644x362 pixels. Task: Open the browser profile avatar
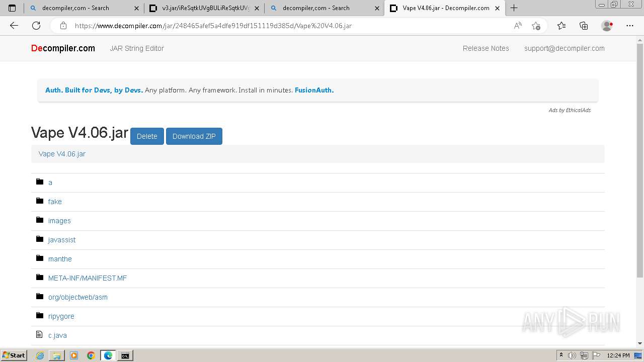point(607,26)
